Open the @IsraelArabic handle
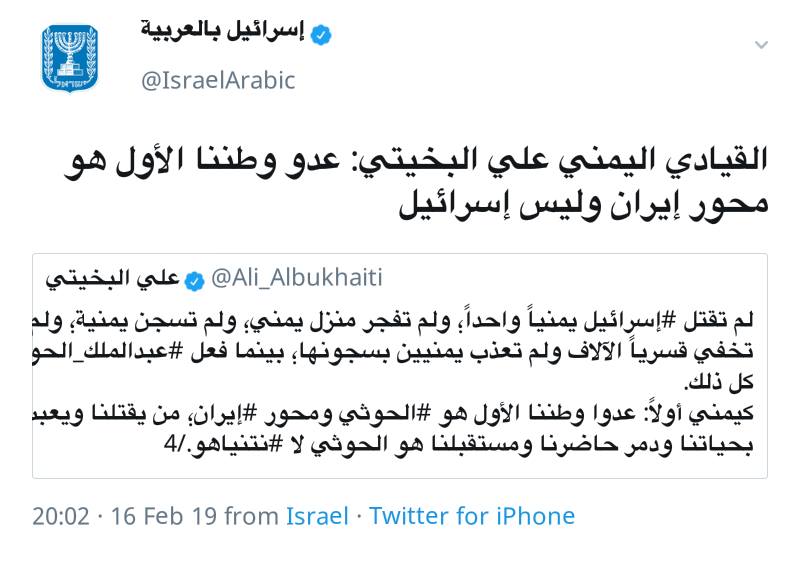800x561 pixels. (x=218, y=81)
